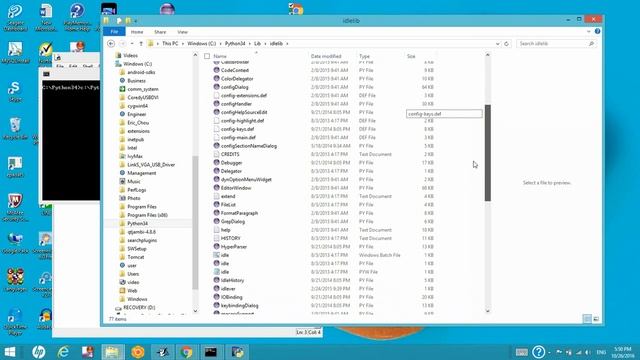
Task: Sort files by Name column
Action: [x=220, y=56]
